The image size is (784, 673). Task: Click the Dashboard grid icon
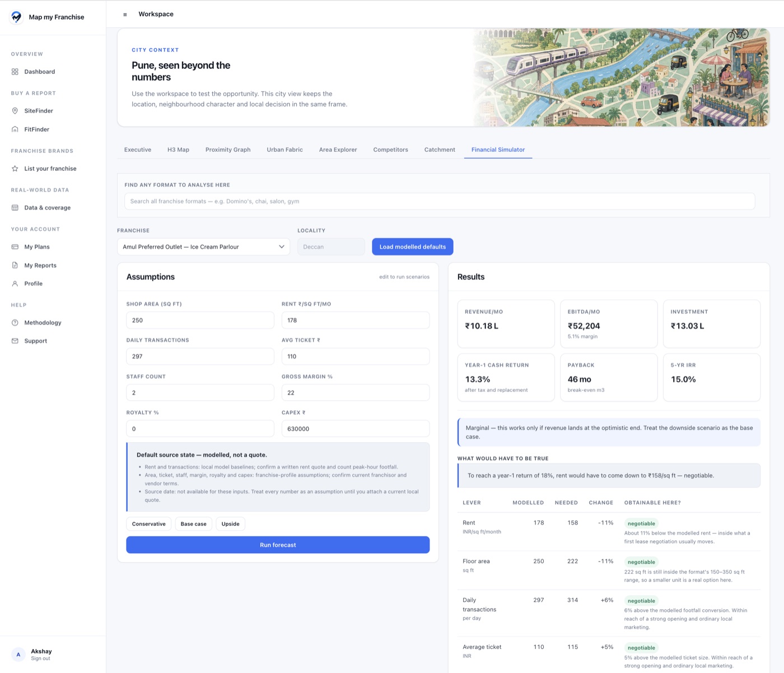pos(15,72)
